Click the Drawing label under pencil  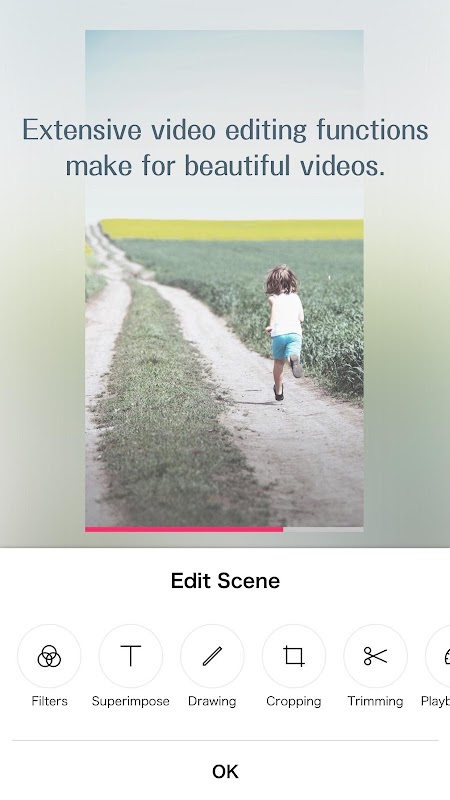[212, 702]
